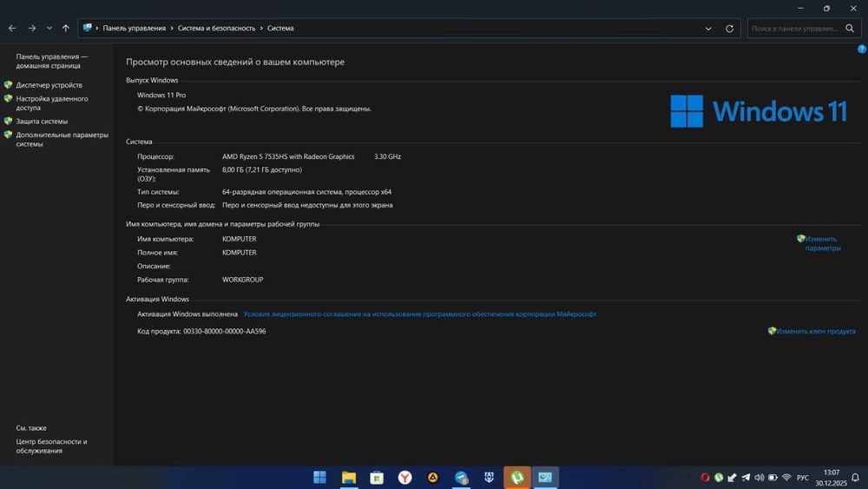Click the Control Panel search field
The image size is (868, 489).
pyautogui.click(x=794, y=28)
